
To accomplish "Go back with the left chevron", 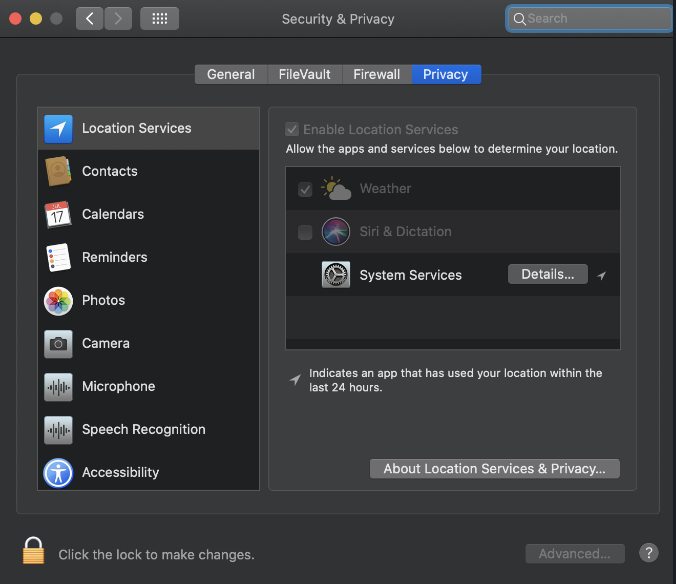I will [89, 19].
